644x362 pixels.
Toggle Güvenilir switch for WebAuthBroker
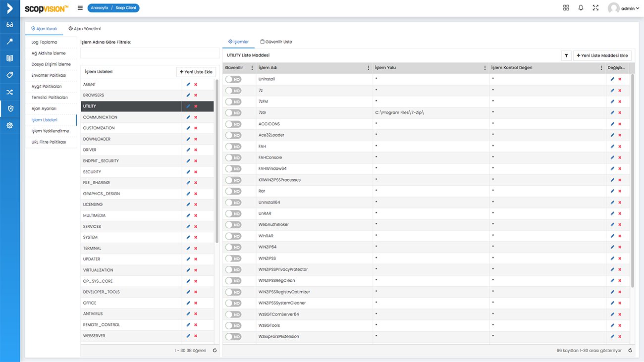pos(233,225)
